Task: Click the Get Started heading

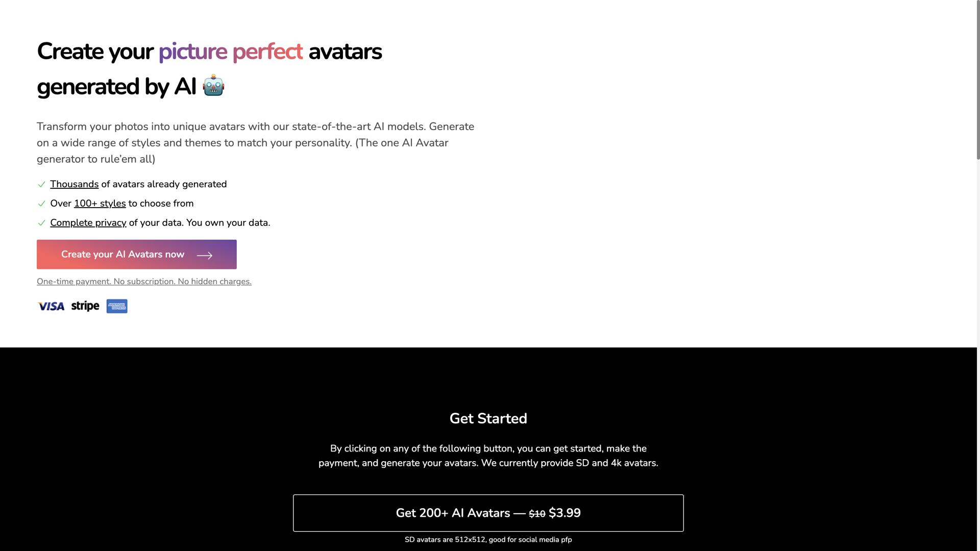Action: click(488, 418)
